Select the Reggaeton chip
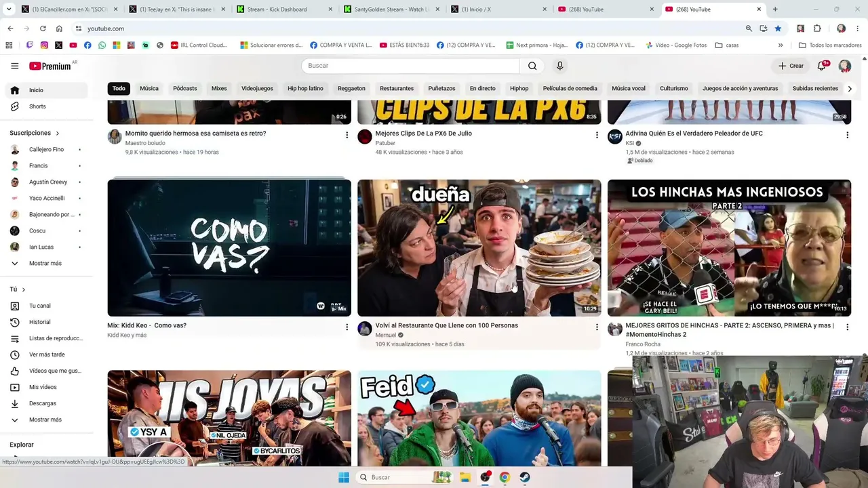 coord(351,88)
